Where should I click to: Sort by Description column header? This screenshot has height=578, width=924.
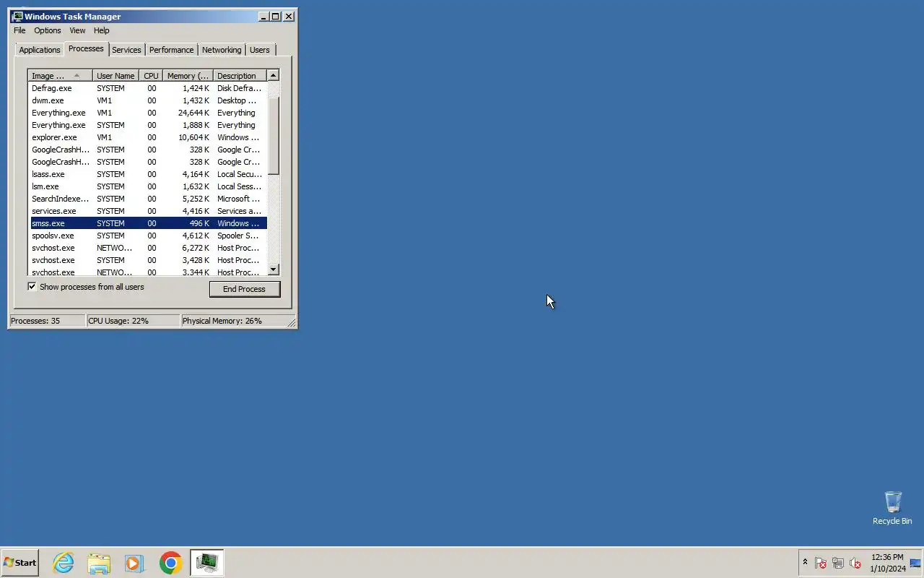pyautogui.click(x=240, y=76)
